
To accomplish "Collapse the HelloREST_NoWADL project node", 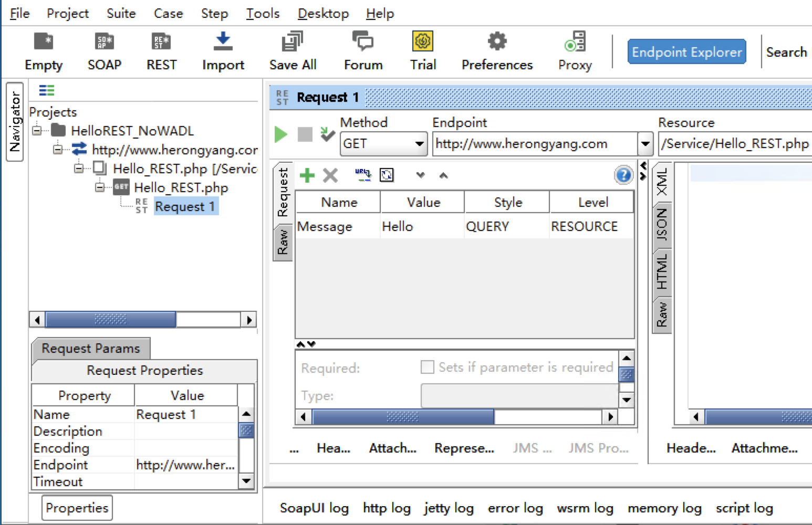I will click(37, 131).
